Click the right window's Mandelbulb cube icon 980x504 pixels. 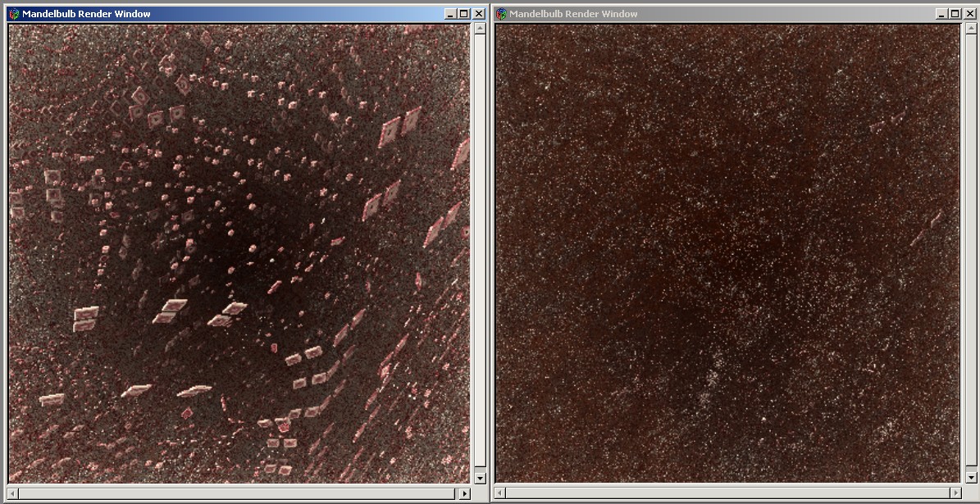coord(501,14)
